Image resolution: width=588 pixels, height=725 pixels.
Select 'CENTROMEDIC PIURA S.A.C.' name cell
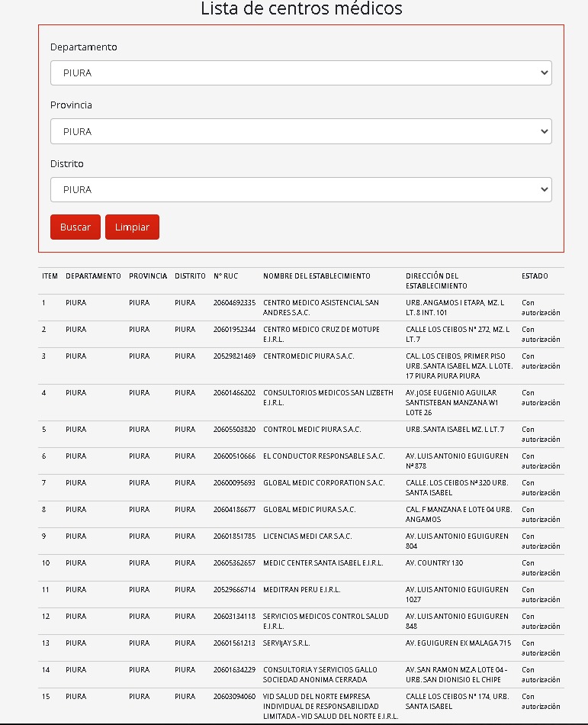tap(308, 356)
